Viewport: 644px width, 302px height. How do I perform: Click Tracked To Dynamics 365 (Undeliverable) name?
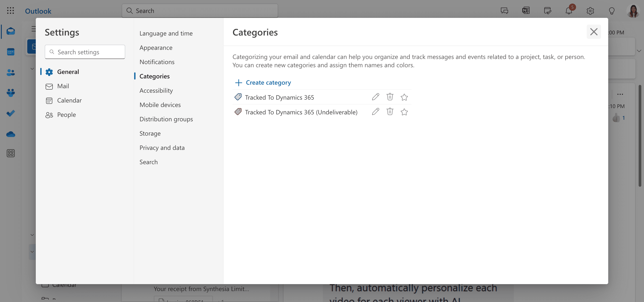pyautogui.click(x=301, y=112)
